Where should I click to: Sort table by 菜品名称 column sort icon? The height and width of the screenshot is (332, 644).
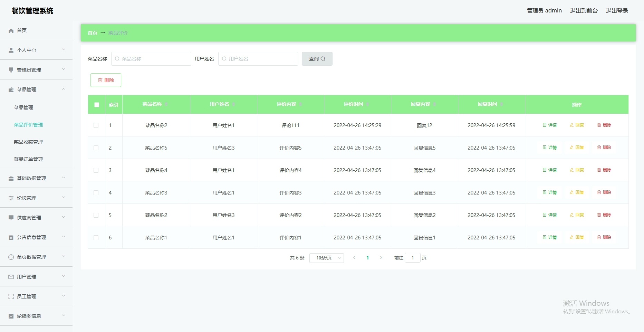point(166,104)
